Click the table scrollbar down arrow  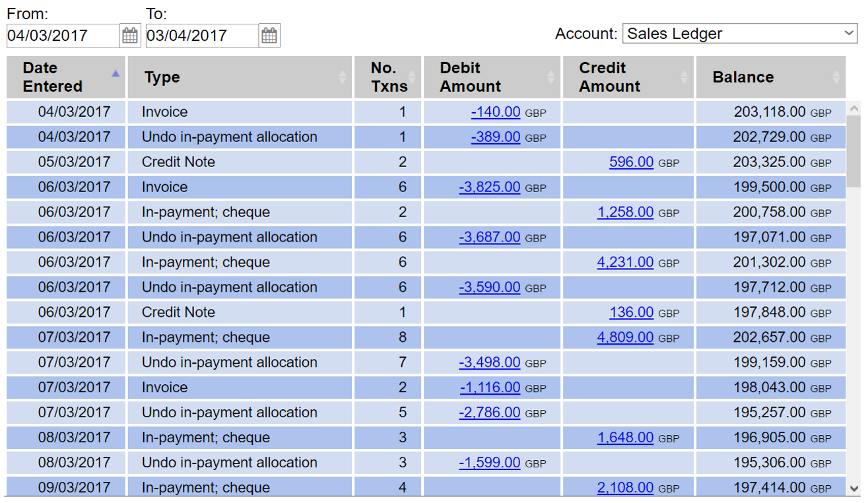853,488
